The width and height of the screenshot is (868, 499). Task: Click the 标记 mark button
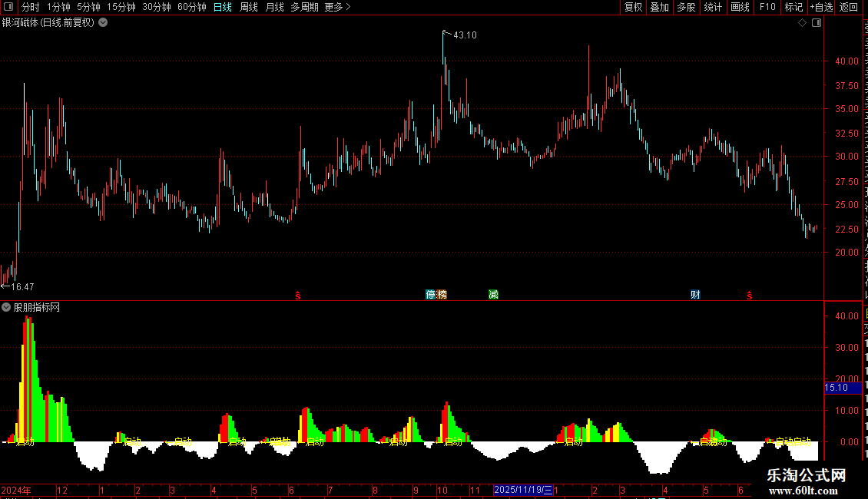click(793, 7)
